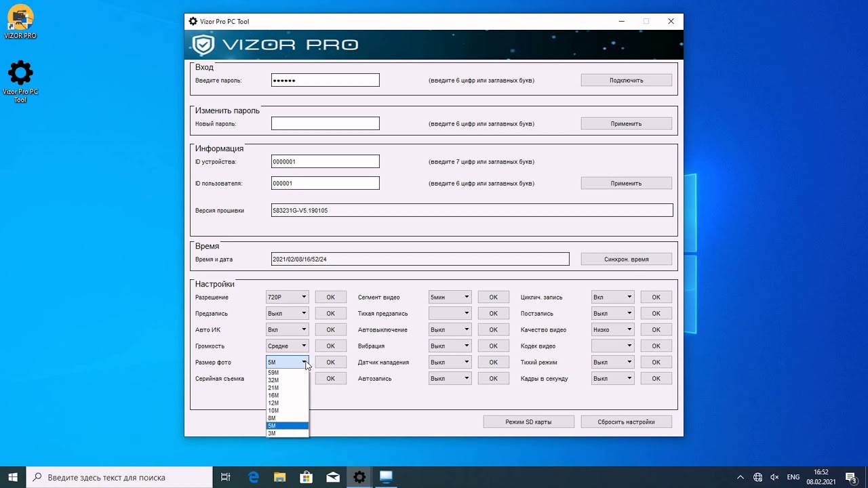Confirm Кадры в секунду with OK

pos(656,378)
